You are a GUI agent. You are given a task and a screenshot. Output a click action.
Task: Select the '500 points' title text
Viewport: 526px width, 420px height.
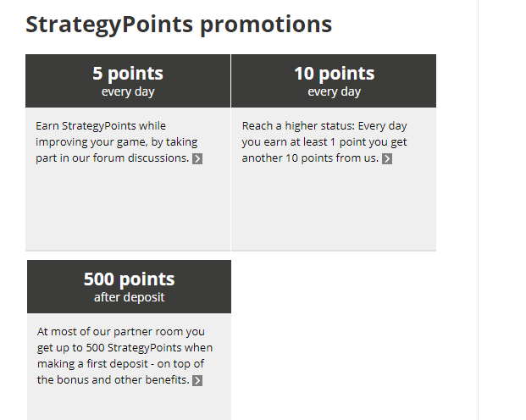129,279
